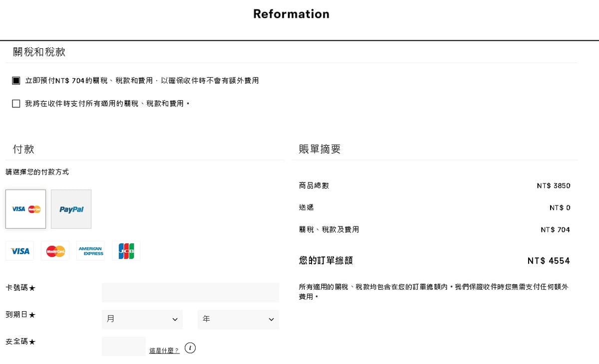The image size is (599, 364).
Task: Click the shipping NT$ 0 value
Action: pyautogui.click(x=560, y=208)
